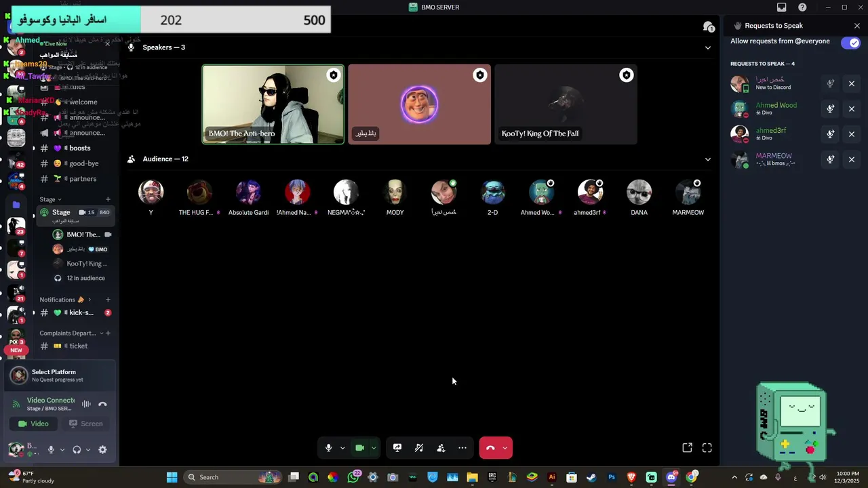Open audience member MODY's avatar
Screen dimensions: 868x488
395,192
